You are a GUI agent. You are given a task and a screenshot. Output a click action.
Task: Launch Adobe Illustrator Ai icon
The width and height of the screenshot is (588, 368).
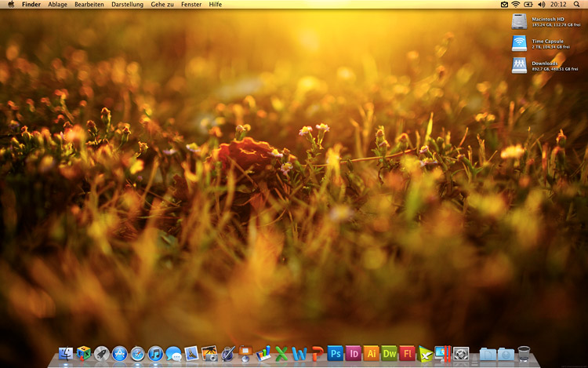[x=372, y=353]
